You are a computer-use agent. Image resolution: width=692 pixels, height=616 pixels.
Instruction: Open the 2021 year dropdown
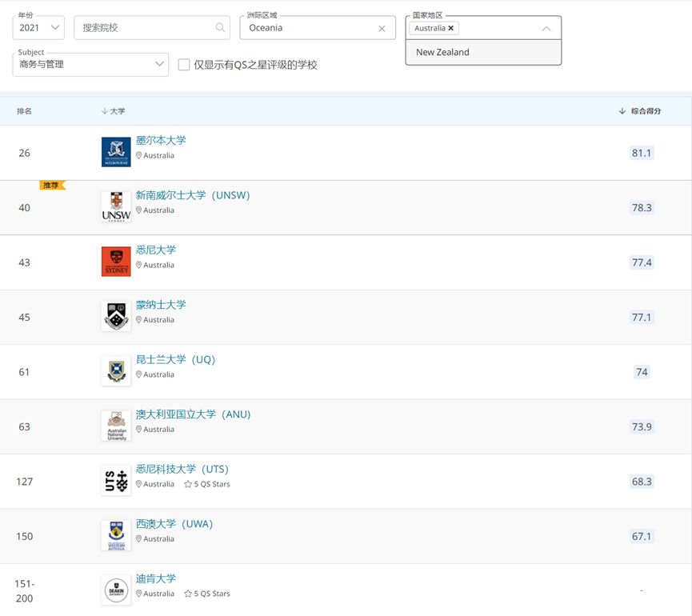click(38, 28)
